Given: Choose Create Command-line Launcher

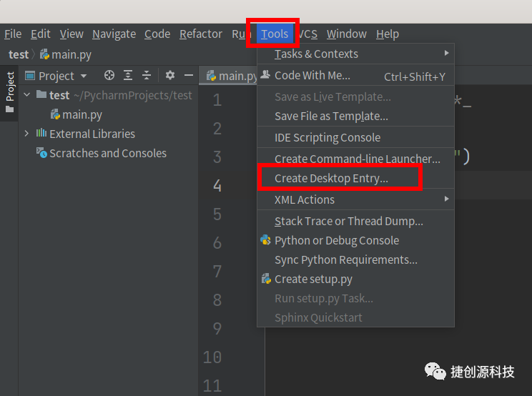Looking at the screenshot, I should point(355,159).
